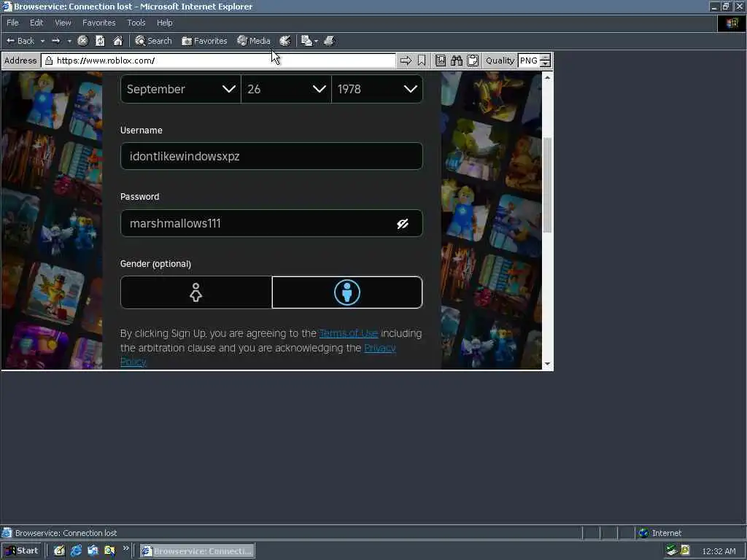Click the padlock icon in address bar
The width and height of the screenshot is (747, 560).
[49, 61]
